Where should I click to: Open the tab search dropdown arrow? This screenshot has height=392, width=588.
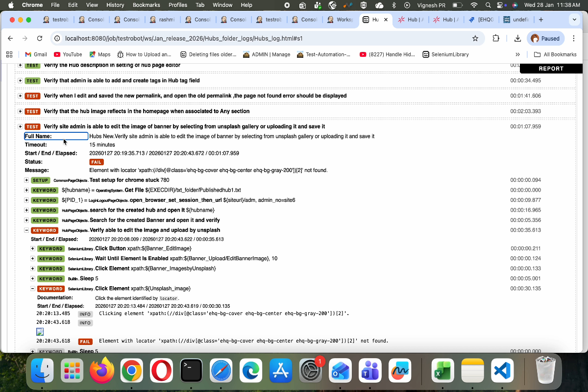click(x=574, y=20)
